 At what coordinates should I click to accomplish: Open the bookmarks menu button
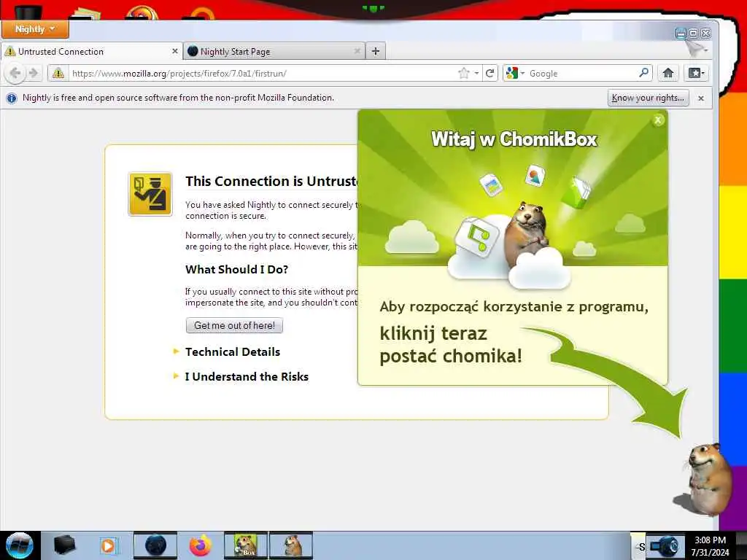tap(697, 73)
